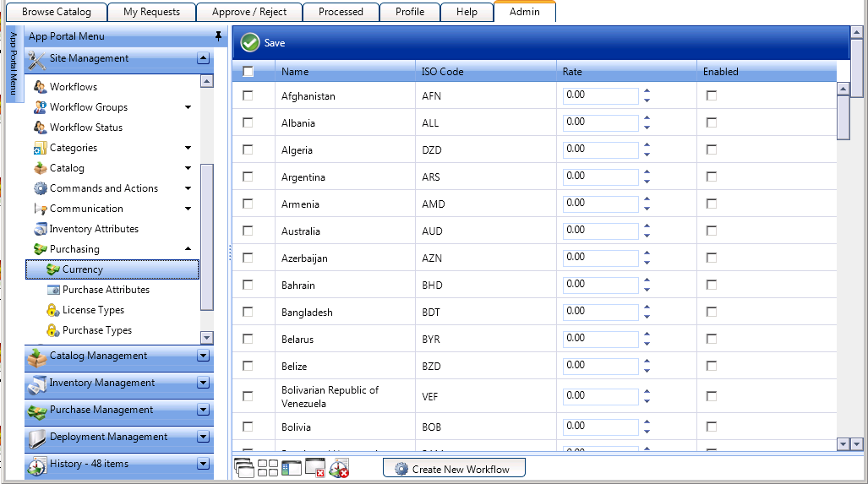Increase the Afghanistan rate with up arrow
Image resolution: width=868 pixels, height=484 pixels.
click(x=647, y=91)
